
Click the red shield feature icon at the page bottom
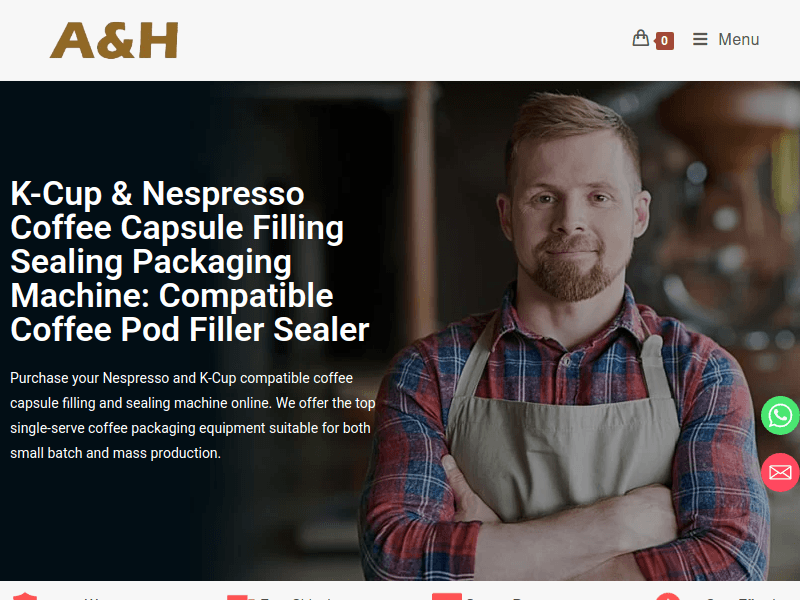point(25,596)
